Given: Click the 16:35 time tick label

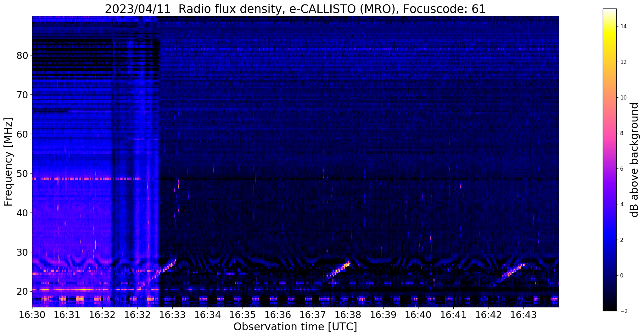Looking at the screenshot, I should [x=243, y=315].
